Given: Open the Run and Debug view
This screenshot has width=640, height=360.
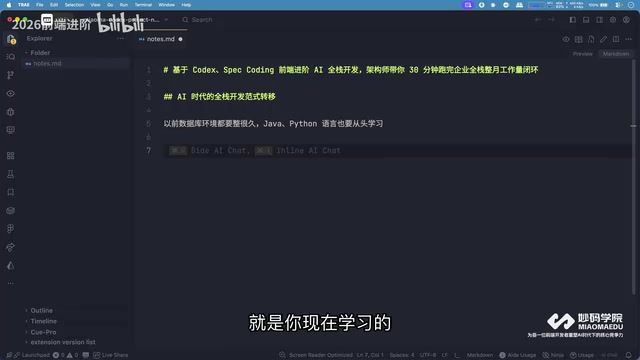Looking at the screenshot, I should pyautogui.click(x=11, y=112).
